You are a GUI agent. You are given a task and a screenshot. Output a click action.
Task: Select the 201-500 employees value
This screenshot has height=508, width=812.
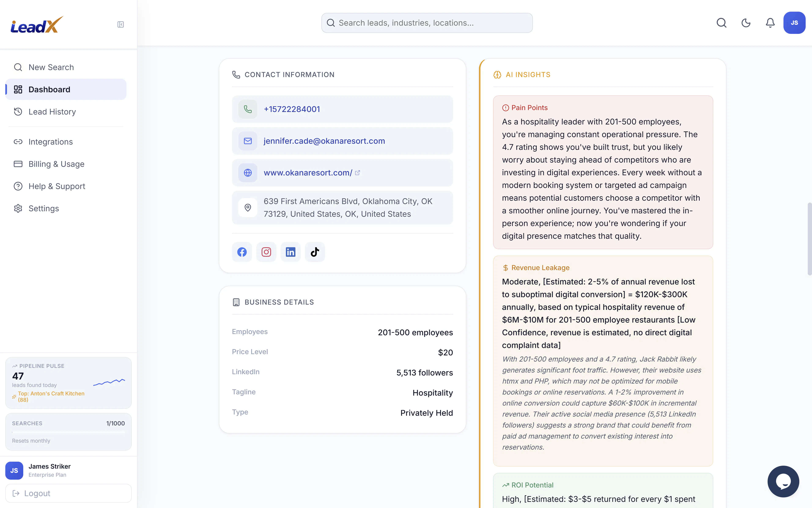coord(415,332)
